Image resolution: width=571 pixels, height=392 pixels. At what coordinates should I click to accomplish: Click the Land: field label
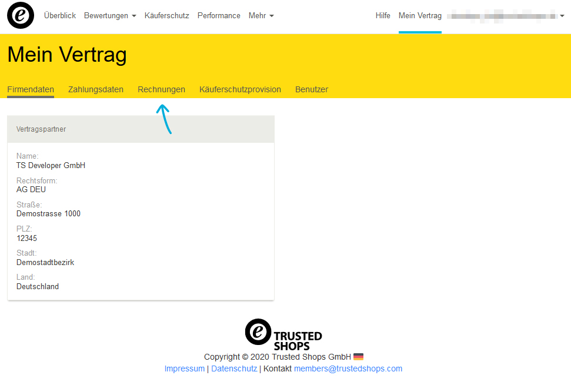pos(25,277)
